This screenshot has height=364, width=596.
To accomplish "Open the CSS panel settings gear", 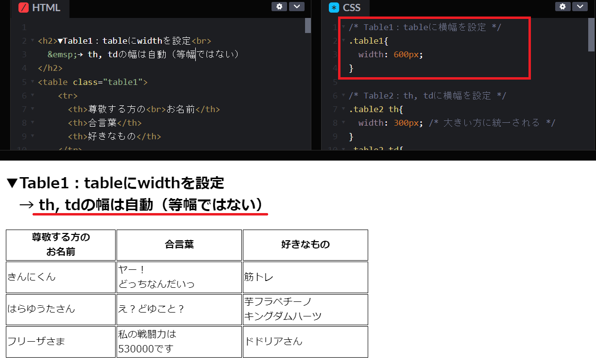I will coord(562,6).
